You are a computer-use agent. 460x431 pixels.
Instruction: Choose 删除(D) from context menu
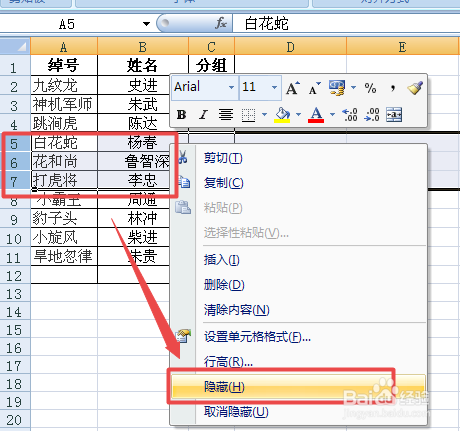click(299, 285)
